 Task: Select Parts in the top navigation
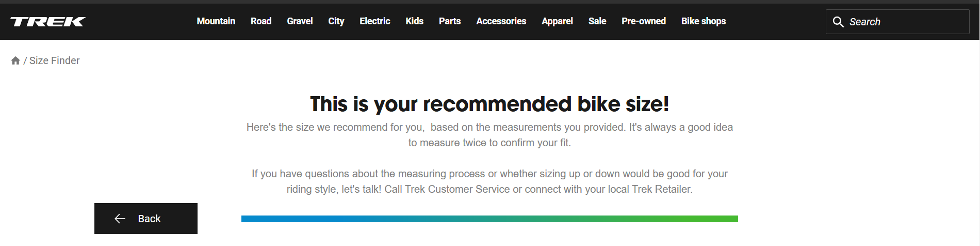(450, 21)
